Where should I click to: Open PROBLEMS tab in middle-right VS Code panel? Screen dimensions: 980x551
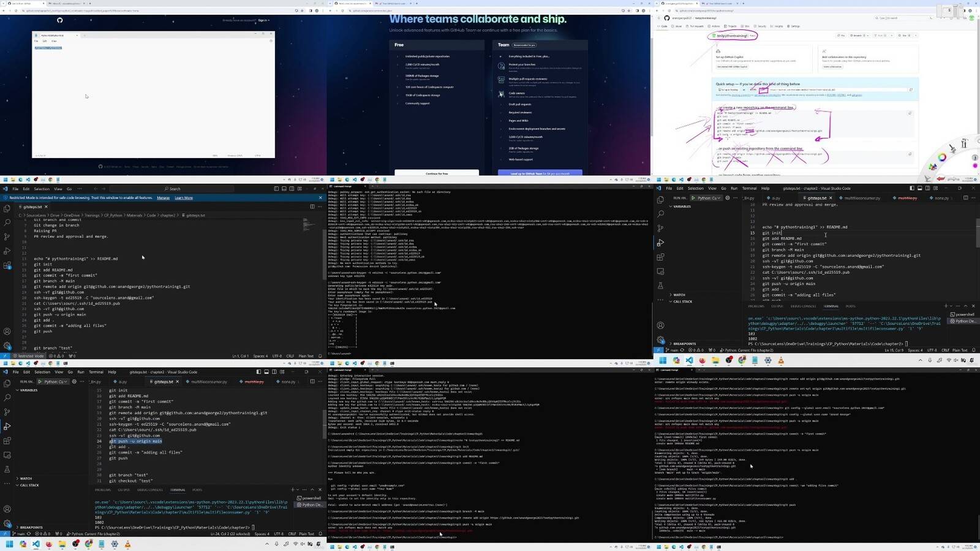(756, 306)
